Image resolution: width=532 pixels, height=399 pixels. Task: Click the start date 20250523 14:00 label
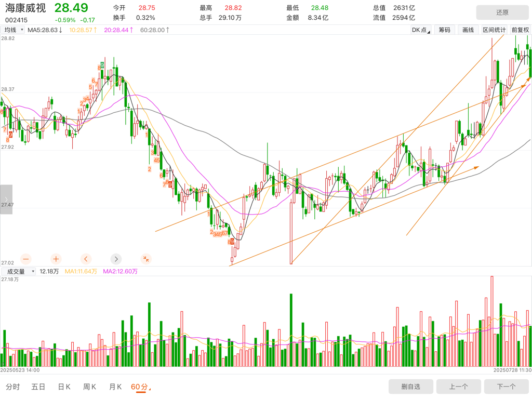(x=20, y=370)
